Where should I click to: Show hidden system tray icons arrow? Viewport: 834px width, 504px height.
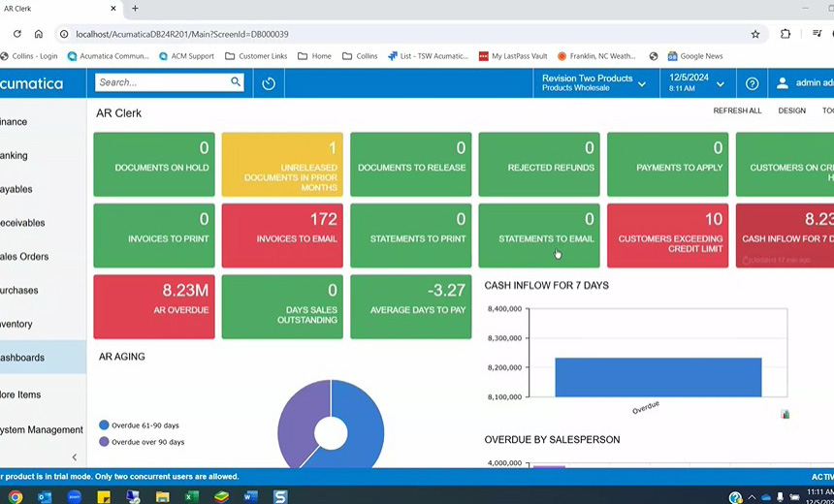[752, 497]
